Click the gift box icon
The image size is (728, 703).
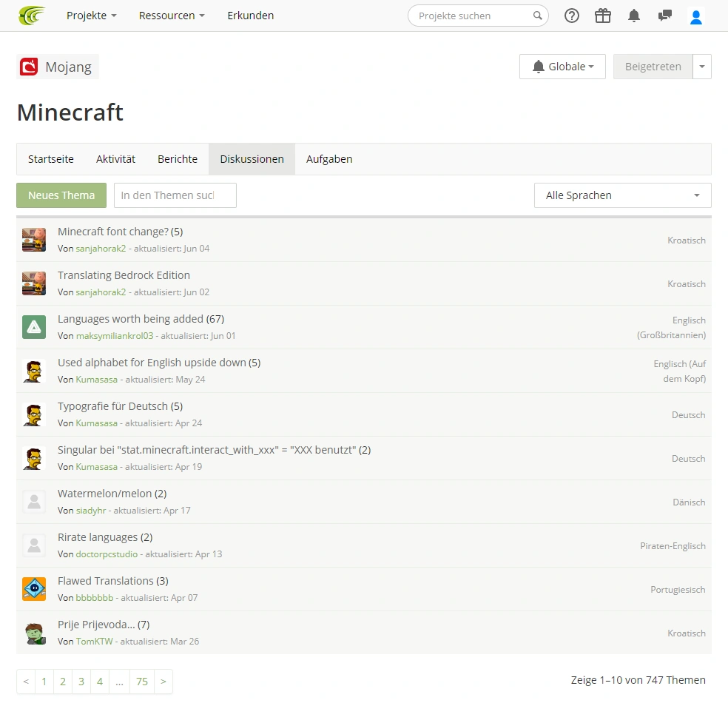click(603, 16)
